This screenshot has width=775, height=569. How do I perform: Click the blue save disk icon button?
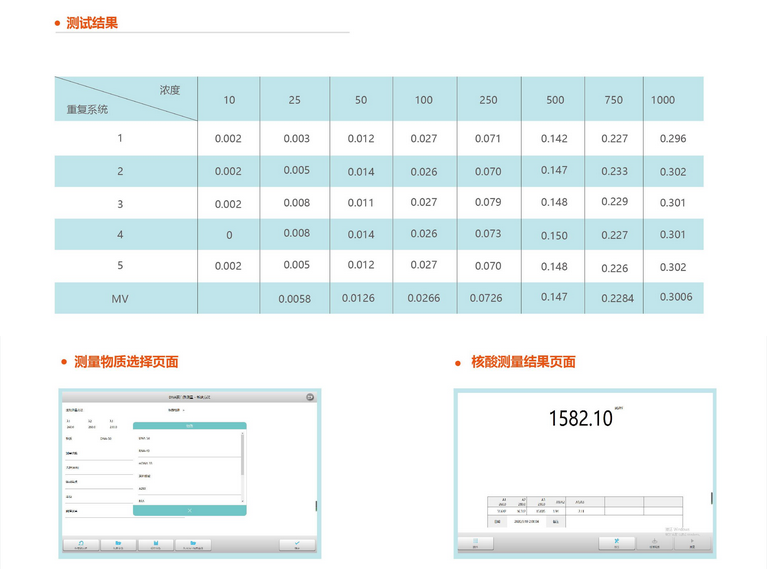click(x=156, y=545)
